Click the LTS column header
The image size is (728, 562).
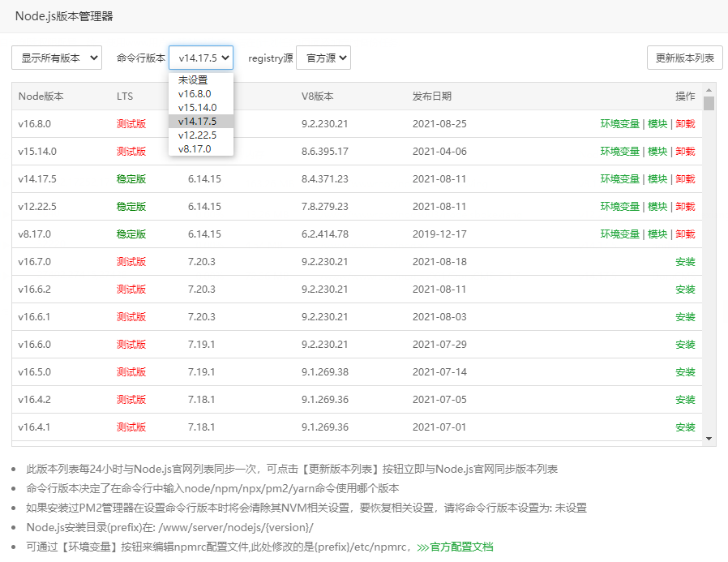click(x=124, y=97)
